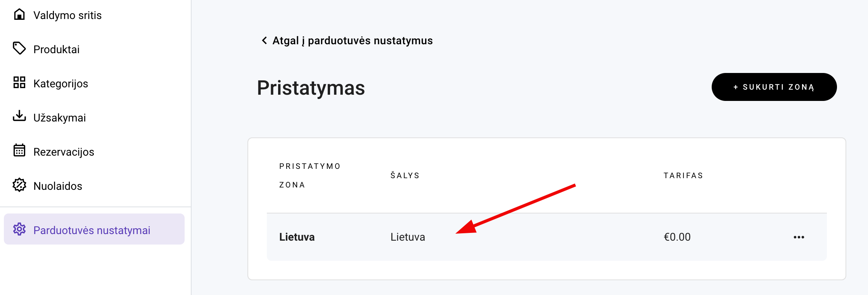
Task: Select Rezervacijos in the sidebar
Action: click(x=64, y=152)
